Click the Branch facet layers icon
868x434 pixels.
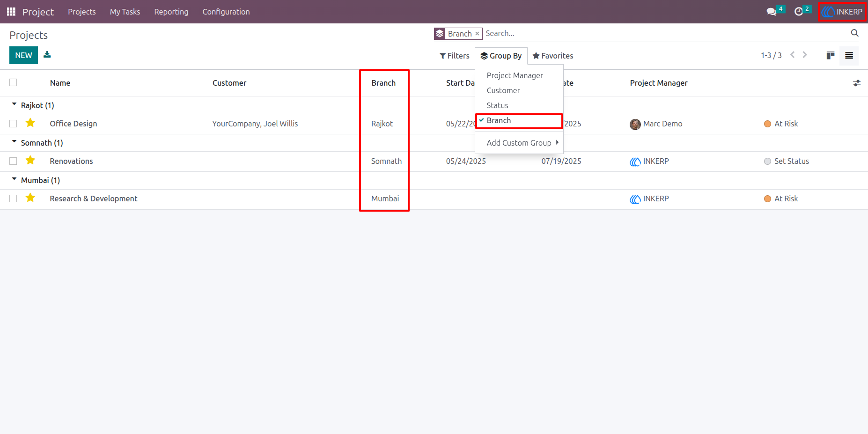click(x=440, y=34)
